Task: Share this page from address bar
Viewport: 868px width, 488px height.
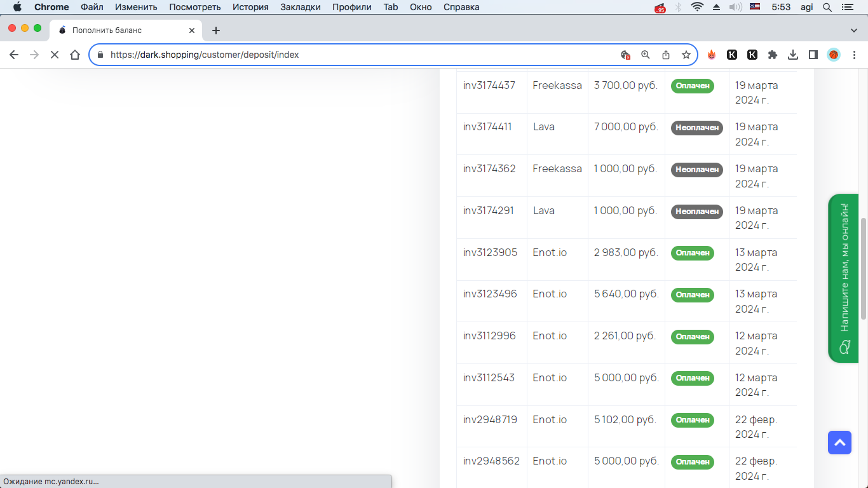Action: 666,55
